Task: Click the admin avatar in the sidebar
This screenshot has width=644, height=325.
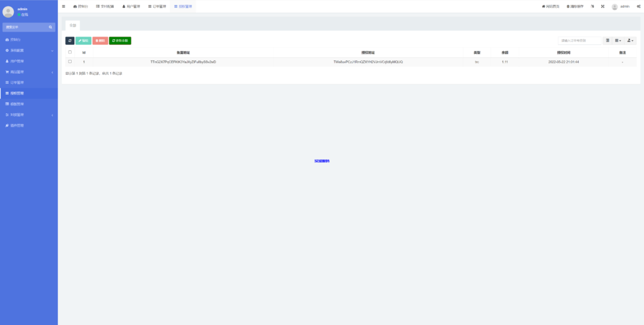Action: click(8, 11)
